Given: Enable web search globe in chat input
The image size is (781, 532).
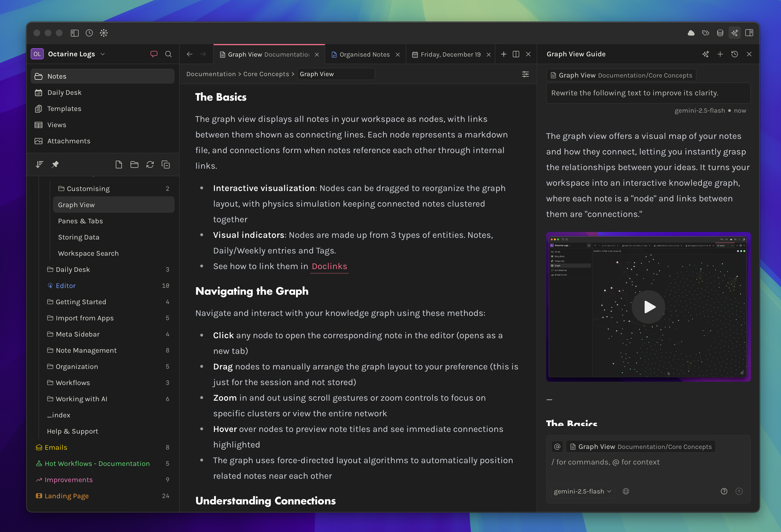Looking at the screenshot, I should coord(626,491).
